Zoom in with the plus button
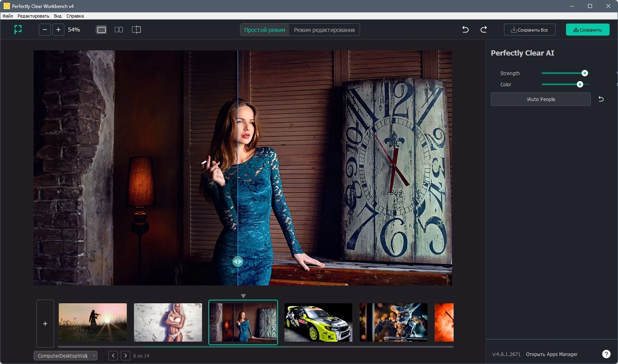 coord(58,30)
